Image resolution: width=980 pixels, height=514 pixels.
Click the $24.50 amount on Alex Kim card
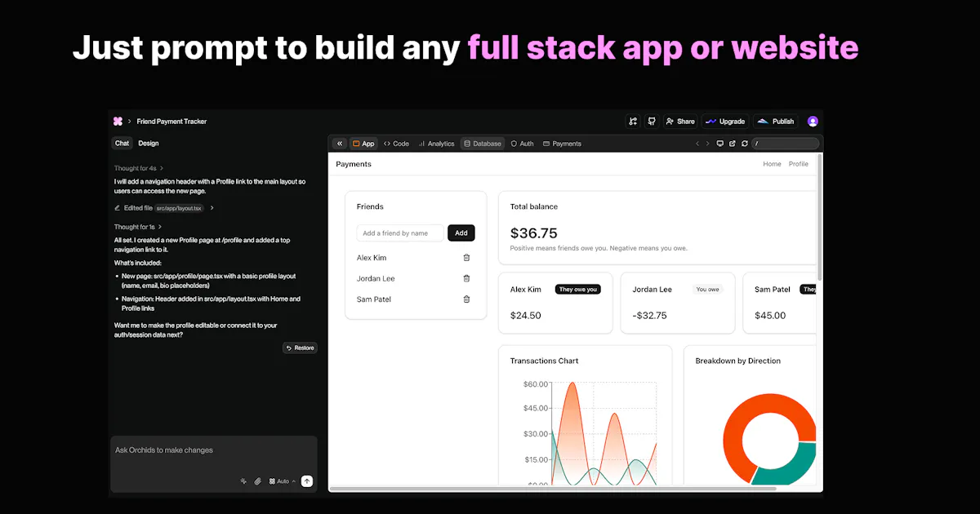click(x=525, y=316)
